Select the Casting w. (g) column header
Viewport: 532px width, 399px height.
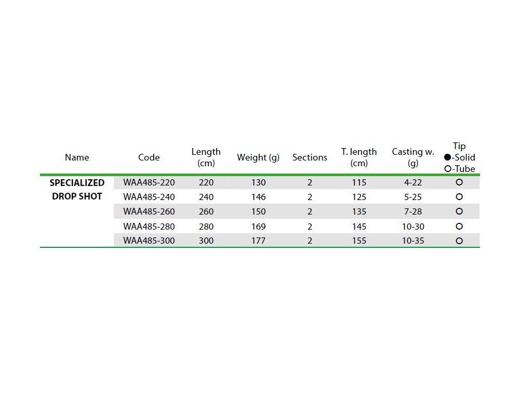[x=413, y=157]
